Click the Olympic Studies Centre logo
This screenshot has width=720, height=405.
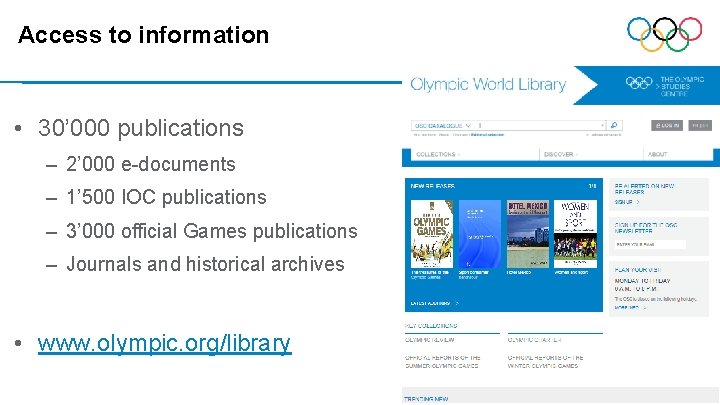[x=664, y=86]
